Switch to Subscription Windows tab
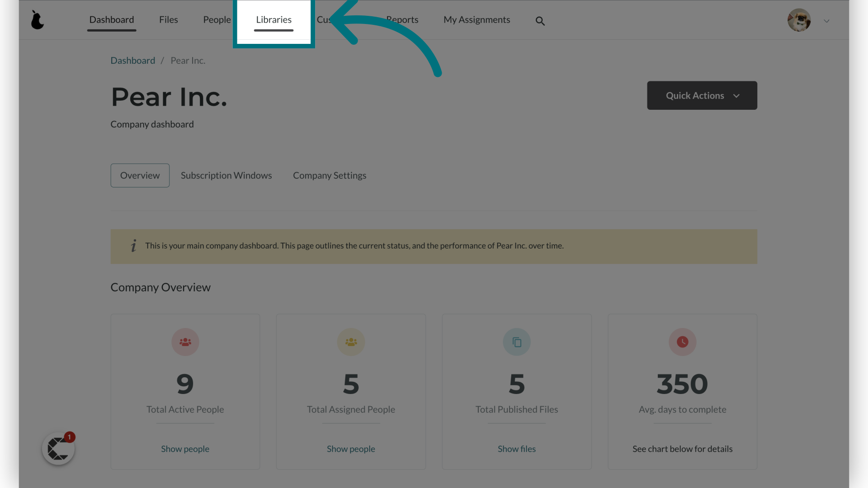Viewport: 868px width, 488px height. 226,175
